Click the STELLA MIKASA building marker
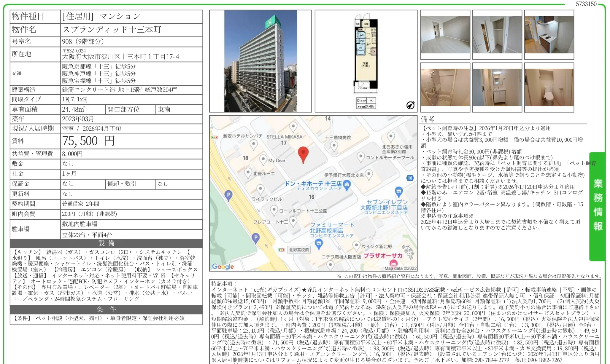 point(293,127)
